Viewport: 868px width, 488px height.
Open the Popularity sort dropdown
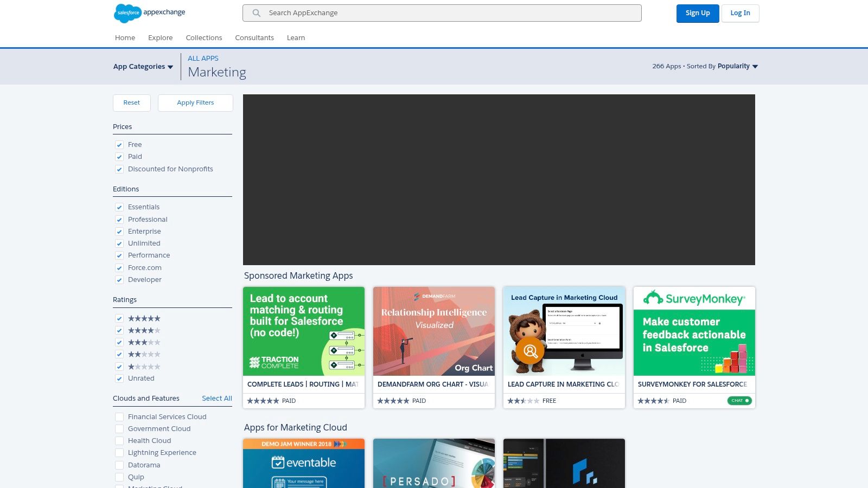pyautogui.click(x=737, y=66)
